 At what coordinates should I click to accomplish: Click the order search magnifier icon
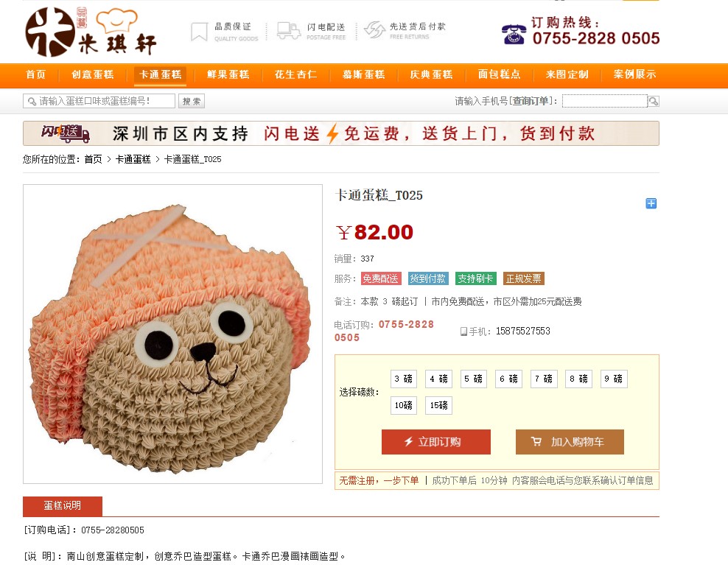(x=654, y=101)
